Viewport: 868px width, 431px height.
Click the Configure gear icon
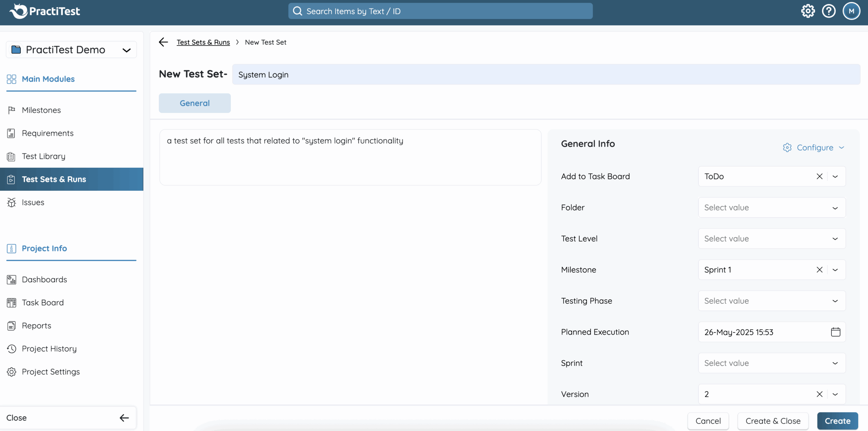[787, 148]
